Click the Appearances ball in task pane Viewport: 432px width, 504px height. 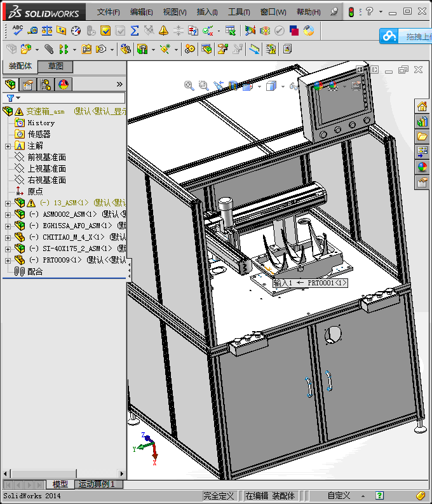pyautogui.click(x=422, y=167)
